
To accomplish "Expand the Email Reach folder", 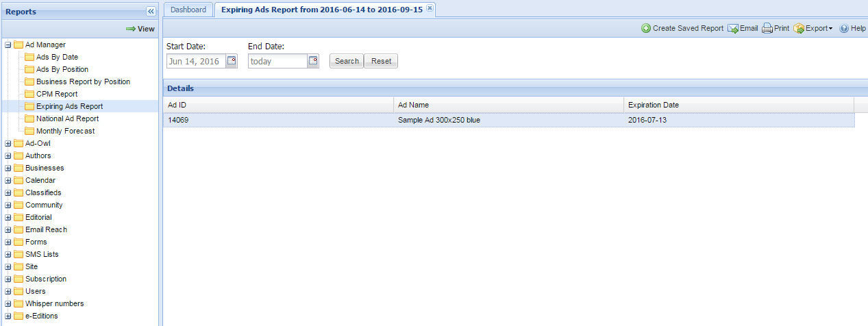I will click(x=8, y=229).
